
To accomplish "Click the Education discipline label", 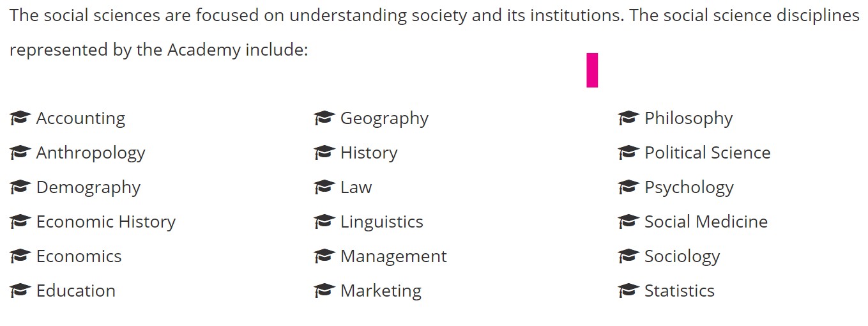I will 75,291.
